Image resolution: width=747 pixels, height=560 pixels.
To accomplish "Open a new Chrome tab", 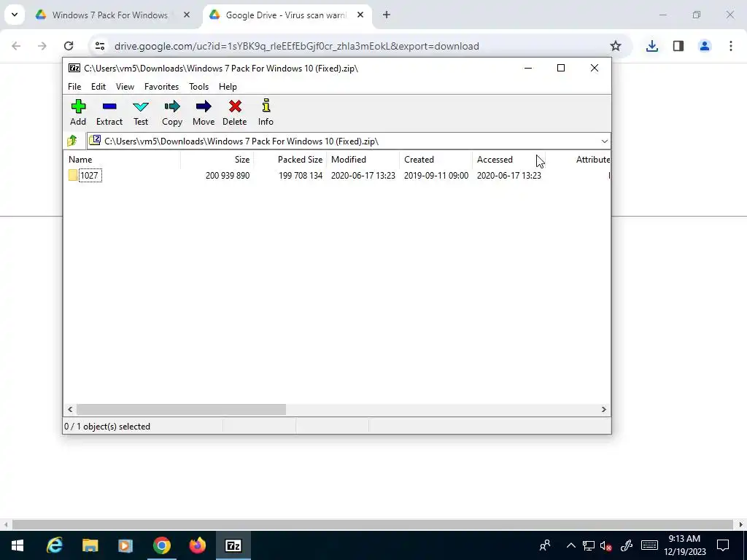I will 387,15.
